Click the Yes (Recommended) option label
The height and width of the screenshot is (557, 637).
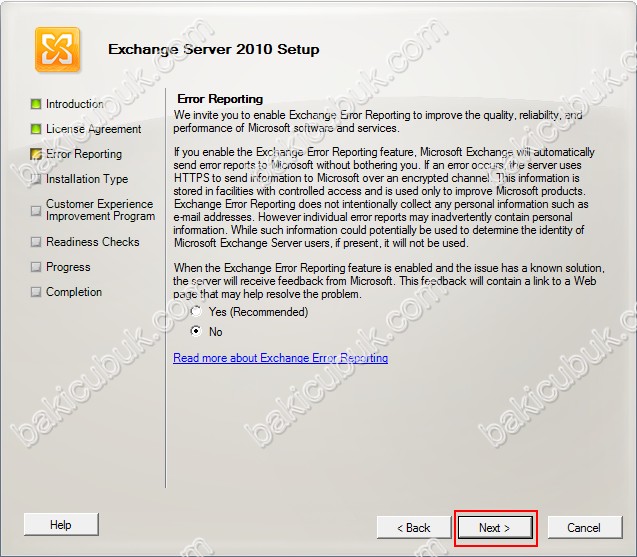(x=258, y=312)
